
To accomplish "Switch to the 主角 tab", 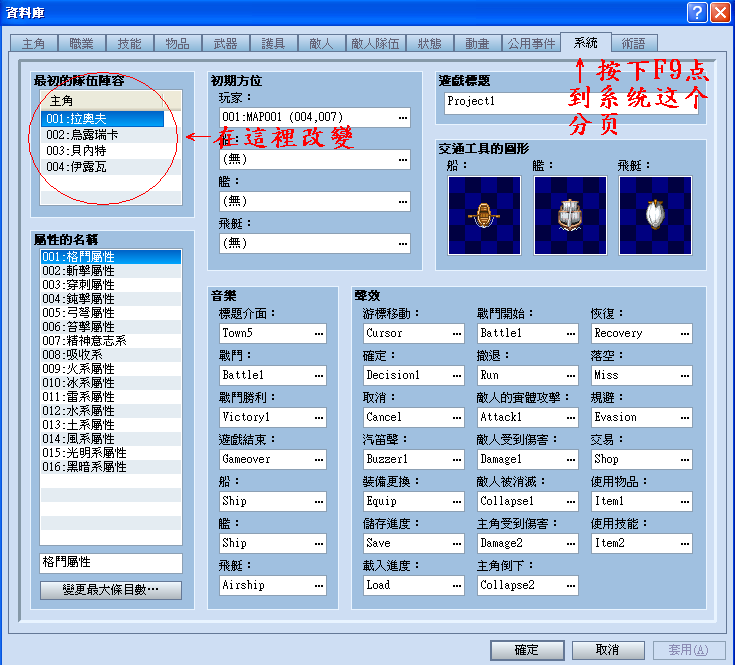I will 33,44.
